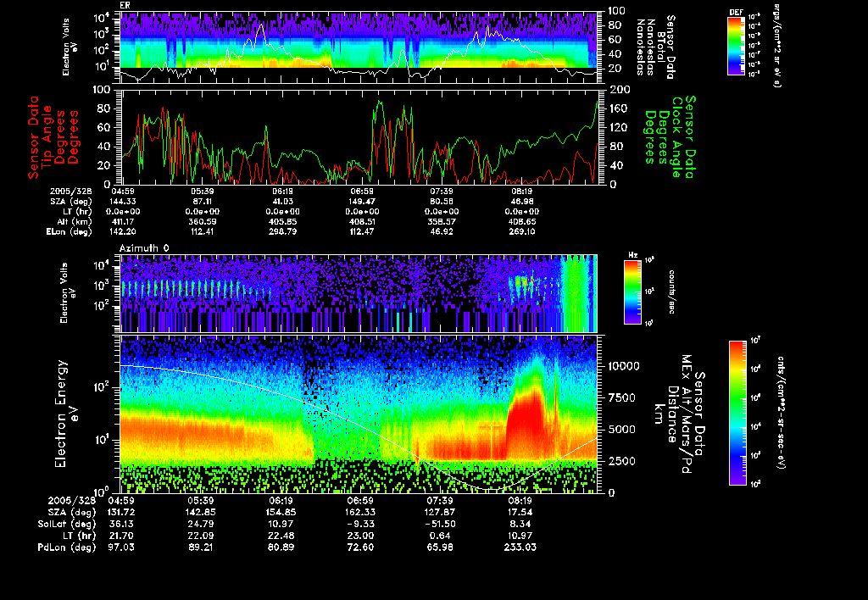Select the 'Azimuth 0' panel title
The image size is (868, 600).
[x=144, y=248]
